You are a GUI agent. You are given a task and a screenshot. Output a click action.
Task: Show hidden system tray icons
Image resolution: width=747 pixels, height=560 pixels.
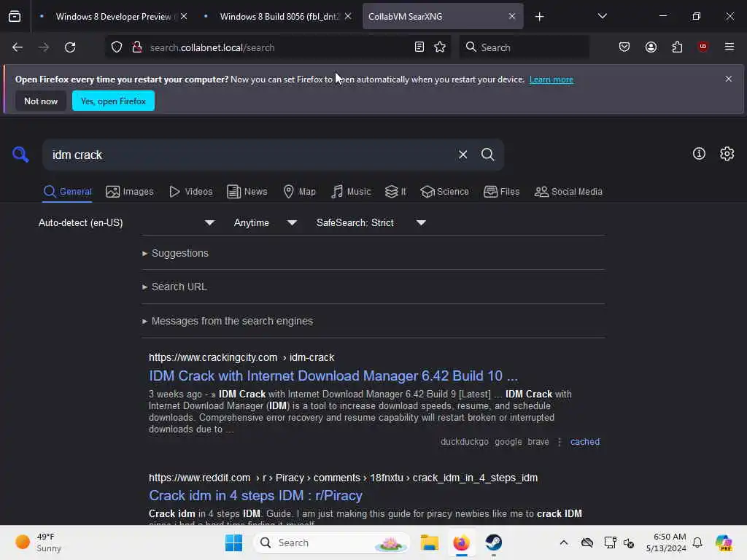pos(564,542)
